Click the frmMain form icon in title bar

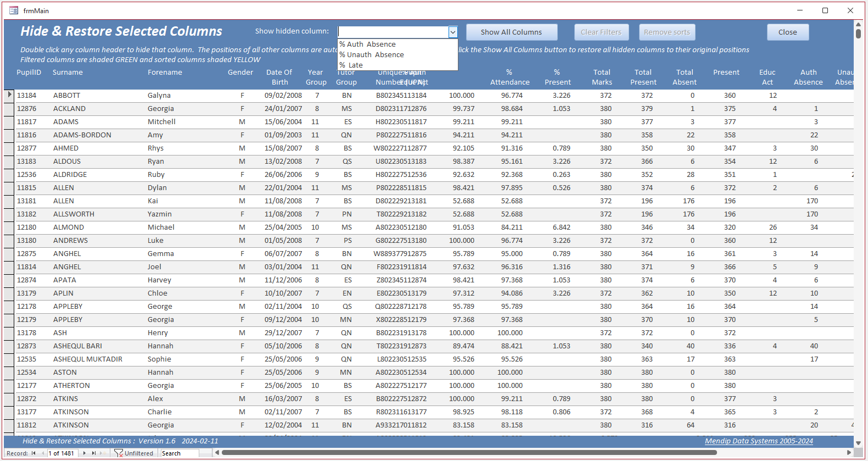click(14, 10)
